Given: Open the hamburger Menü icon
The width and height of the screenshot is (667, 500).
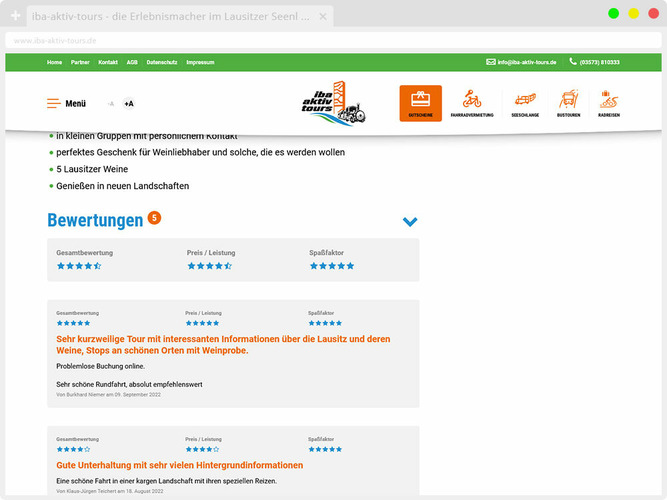Looking at the screenshot, I should [x=53, y=103].
